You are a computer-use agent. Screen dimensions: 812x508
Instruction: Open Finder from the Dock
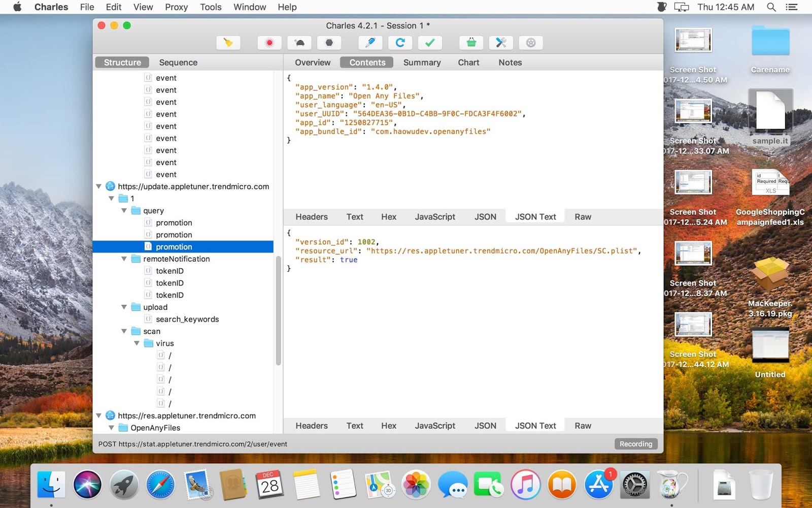pyautogui.click(x=51, y=485)
